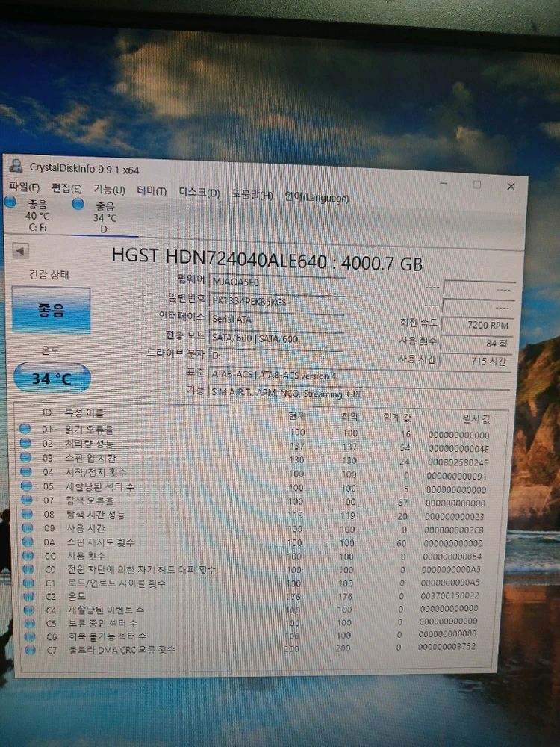Click status icon for C4 재할당된 이벤트 수
Screen dimensions: 560x747
[30, 610]
